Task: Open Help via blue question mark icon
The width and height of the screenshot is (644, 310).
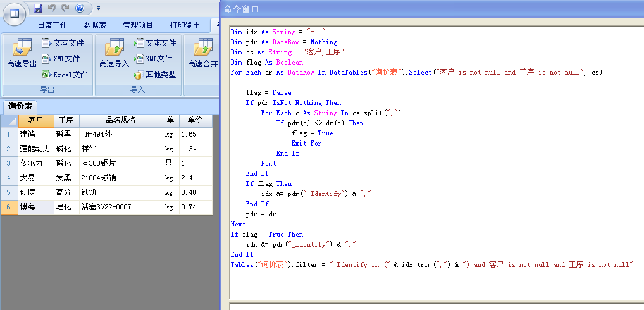Action: point(79,8)
